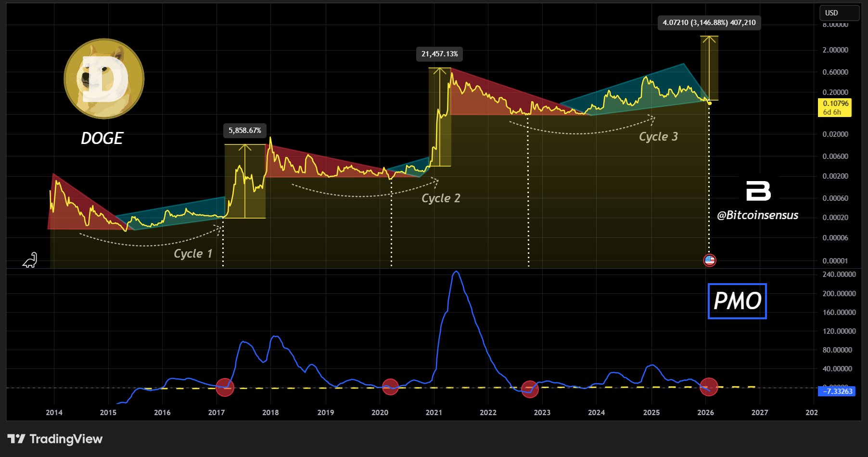Click the @Bitcoinsensus handle text

pos(757,215)
